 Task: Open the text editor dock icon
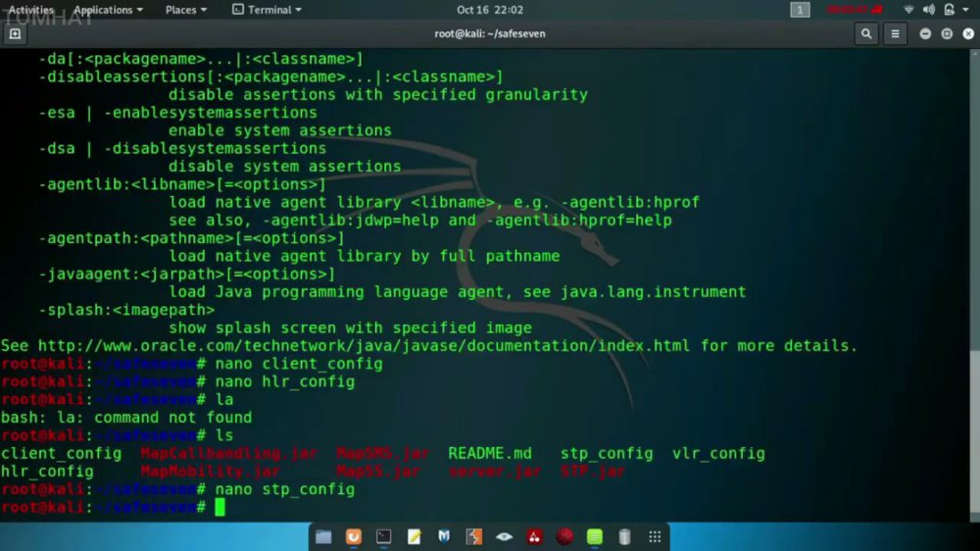(414, 536)
